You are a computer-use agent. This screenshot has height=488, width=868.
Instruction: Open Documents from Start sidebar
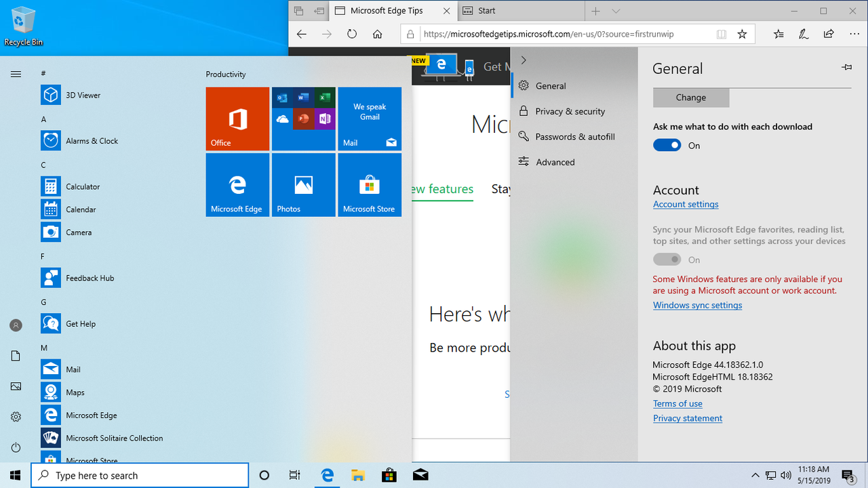click(16, 356)
